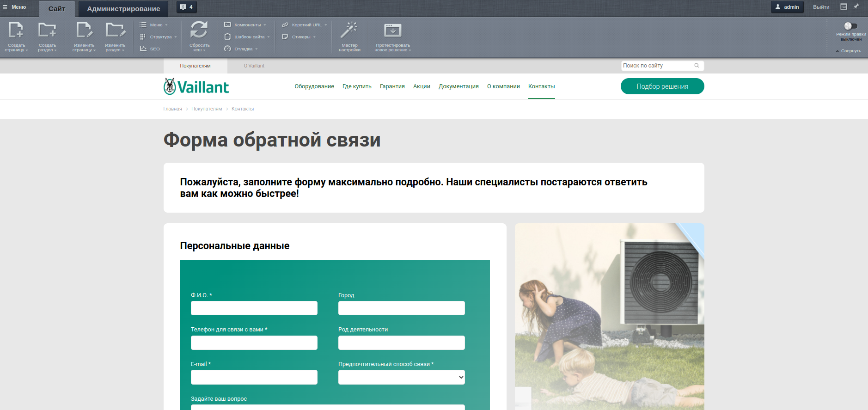Click the heat pump children photo
The width and height of the screenshot is (868, 410).
610,317
